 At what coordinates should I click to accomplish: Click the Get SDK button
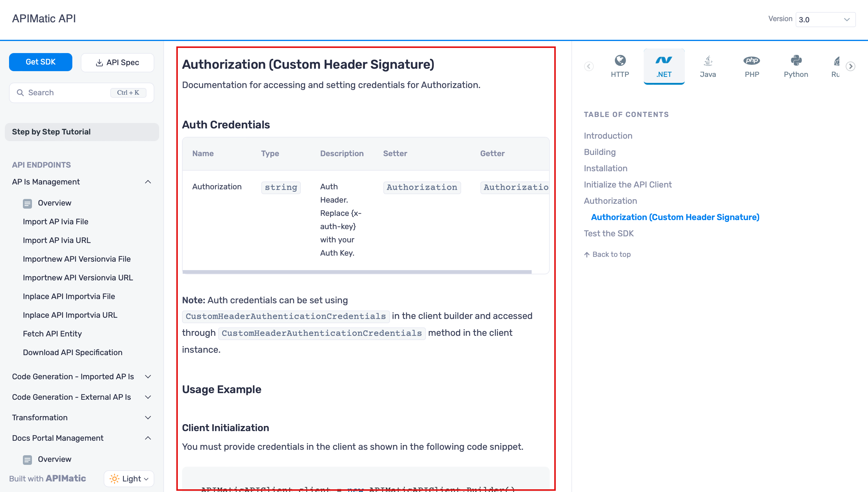40,62
